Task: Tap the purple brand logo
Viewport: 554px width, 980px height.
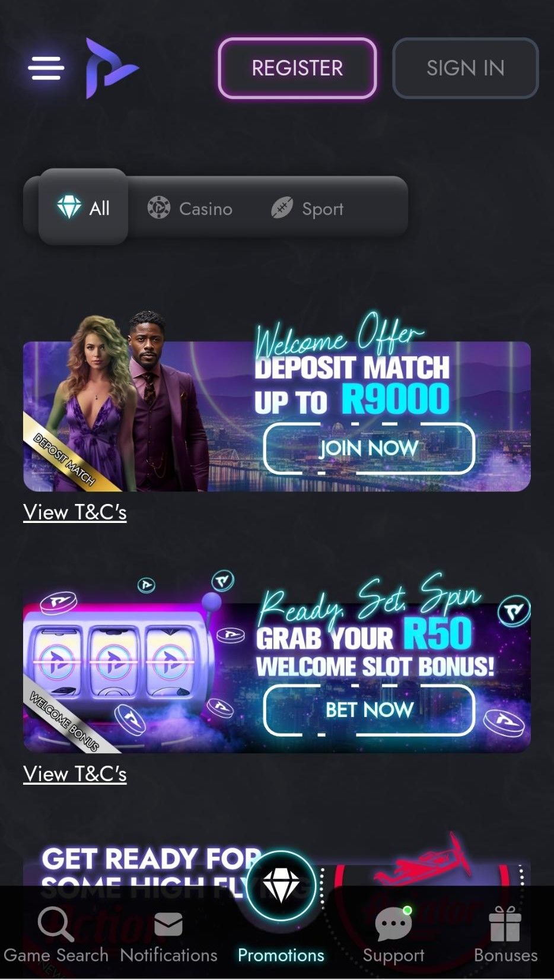Action: pyautogui.click(x=112, y=68)
